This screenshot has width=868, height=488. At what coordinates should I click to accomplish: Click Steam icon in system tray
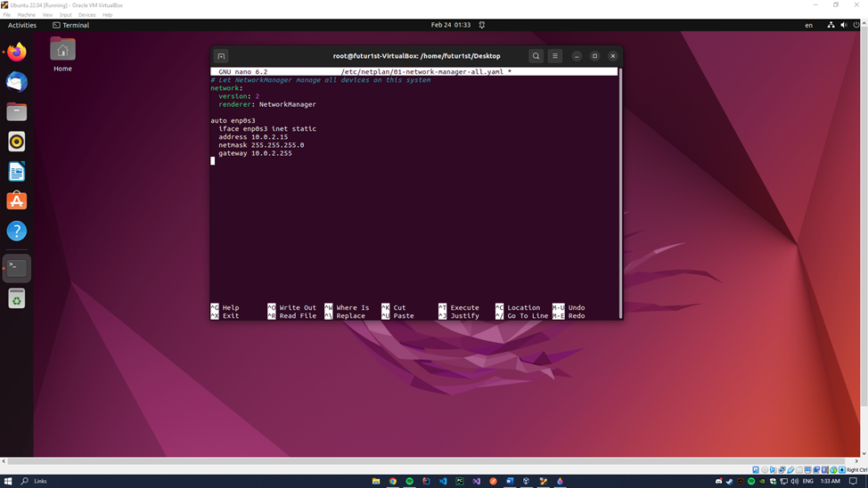point(730,482)
